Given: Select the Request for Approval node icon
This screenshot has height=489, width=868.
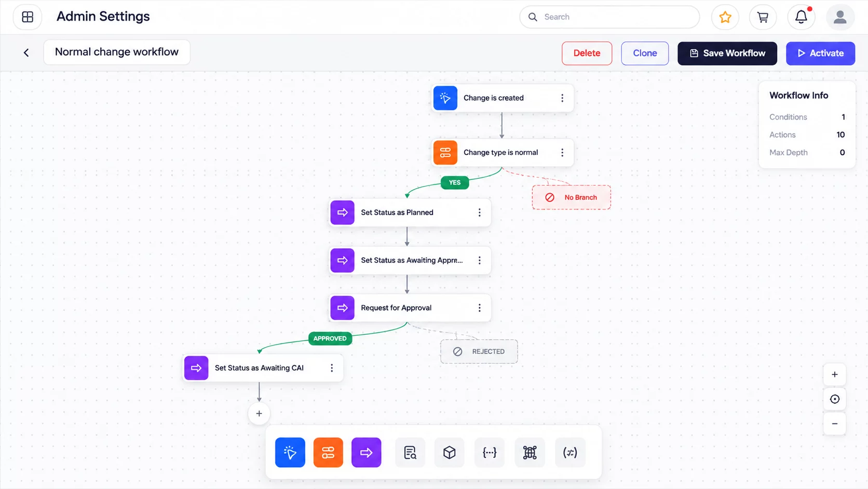Looking at the screenshot, I should 342,308.
